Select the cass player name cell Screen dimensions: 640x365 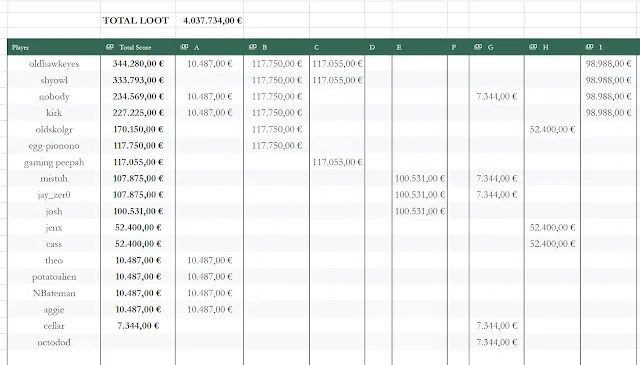(x=54, y=244)
